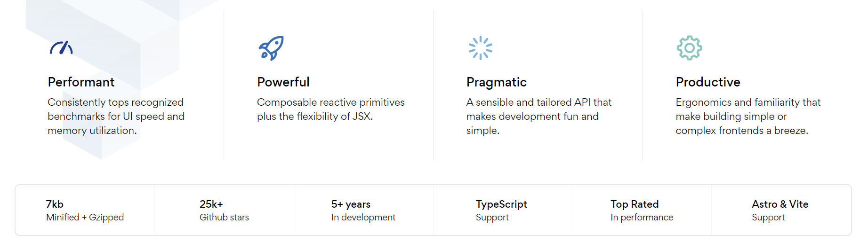
Task: Click the Productive heading
Action: pyautogui.click(x=708, y=82)
